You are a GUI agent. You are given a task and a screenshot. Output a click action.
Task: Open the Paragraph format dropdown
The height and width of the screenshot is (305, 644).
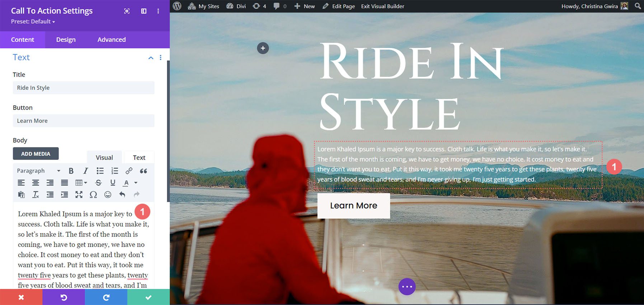[38, 171]
